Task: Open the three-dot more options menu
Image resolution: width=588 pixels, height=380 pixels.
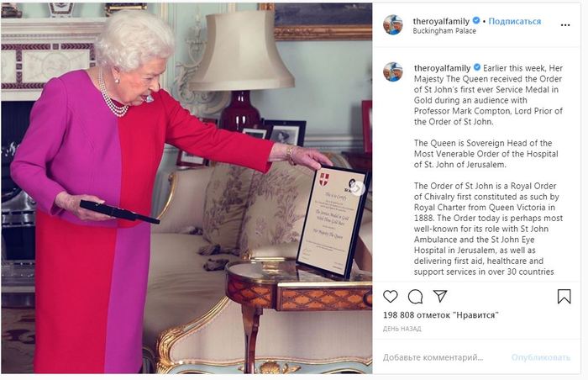Action: pos(565,25)
